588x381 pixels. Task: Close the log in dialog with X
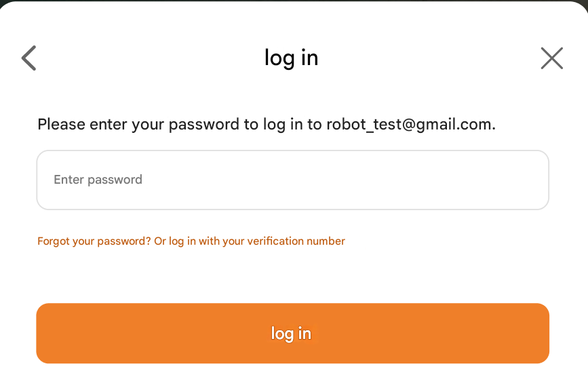pyautogui.click(x=551, y=58)
